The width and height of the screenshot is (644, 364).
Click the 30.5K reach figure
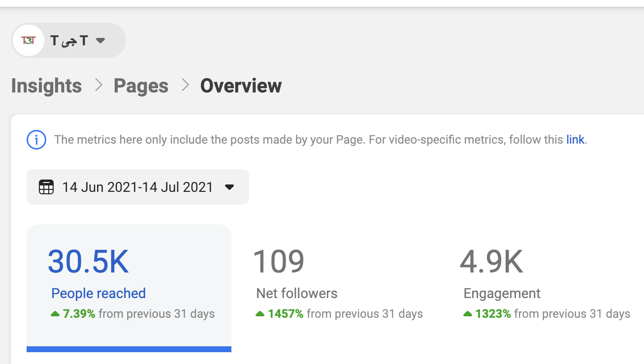[88, 262]
